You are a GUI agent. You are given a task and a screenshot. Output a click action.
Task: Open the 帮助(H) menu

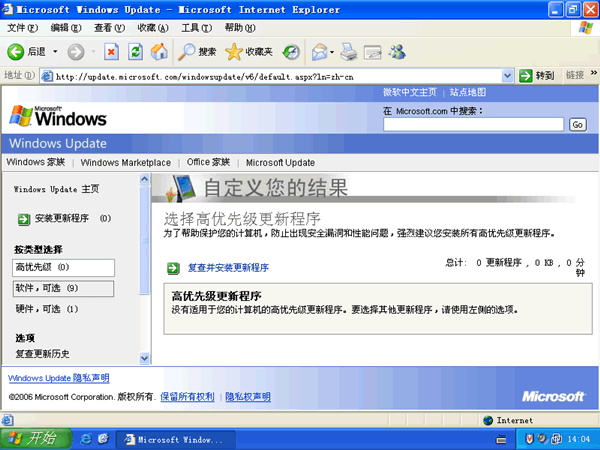(240, 28)
